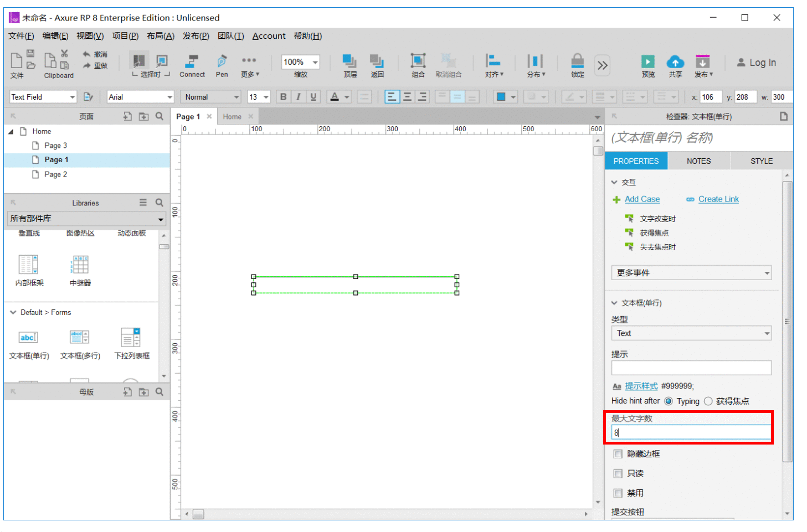The height and width of the screenshot is (532, 807).
Task: Toggle underline formatting
Action: (x=313, y=97)
